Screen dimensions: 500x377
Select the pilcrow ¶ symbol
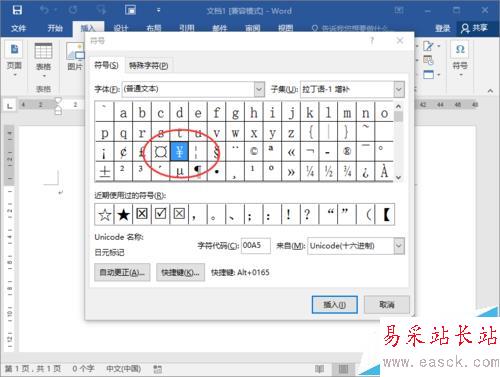(198, 172)
